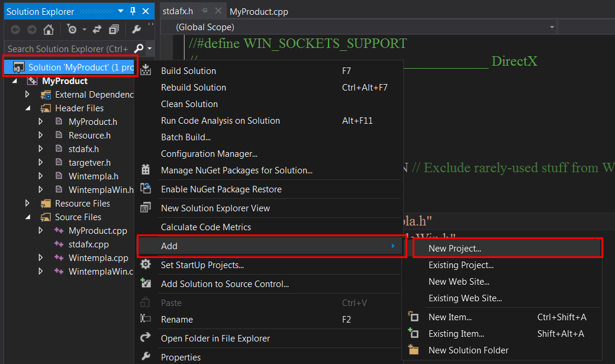Select stdafx.cpp in Source Files

[88, 244]
